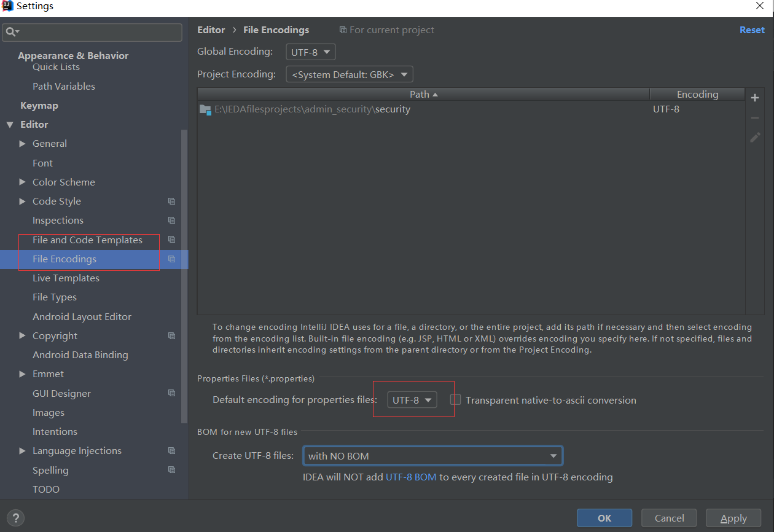Screen dimensions: 774x532
Task: Open Intentions settings page
Action: (55, 432)
